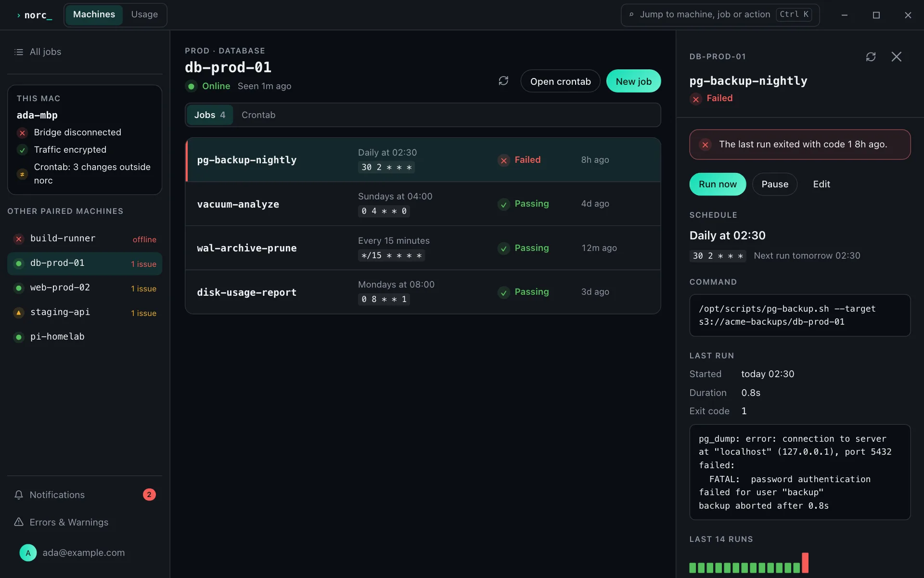Pause the pg-backup-nightly job
This screenshot has width=924, height=578.
coord(775,184)
